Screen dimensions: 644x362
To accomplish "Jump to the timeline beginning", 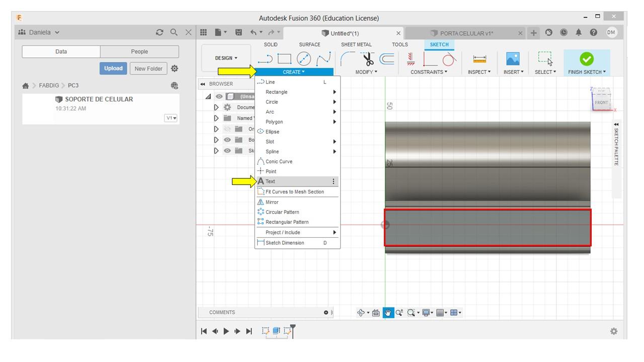I will point(204,331).
